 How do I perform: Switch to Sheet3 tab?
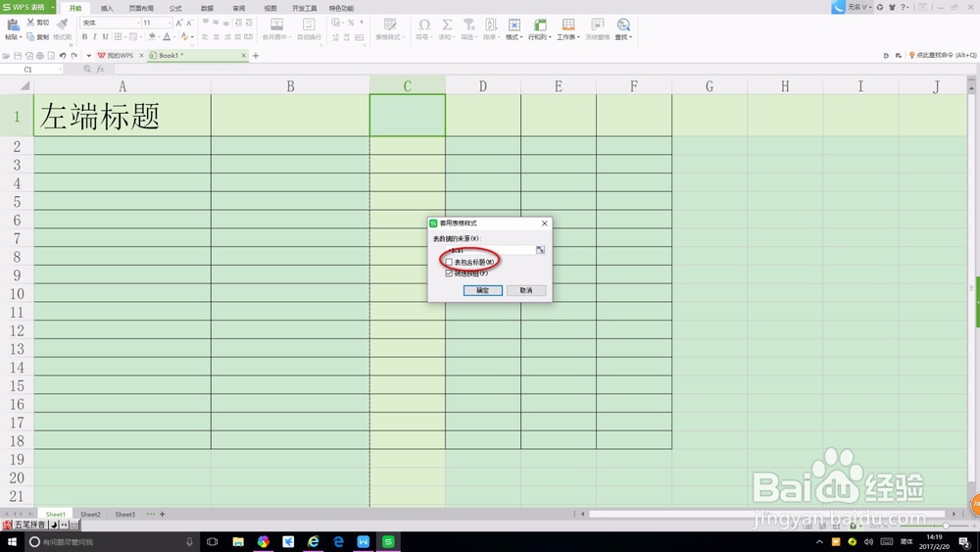pyautogui.click(x=125, y=515)
